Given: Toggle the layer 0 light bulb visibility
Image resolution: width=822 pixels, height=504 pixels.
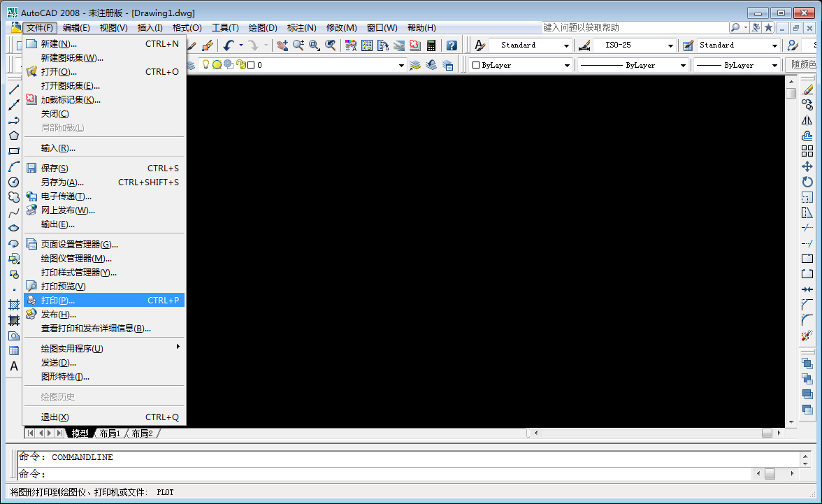Looking at the screenshot, I should [x=206, y=65].
